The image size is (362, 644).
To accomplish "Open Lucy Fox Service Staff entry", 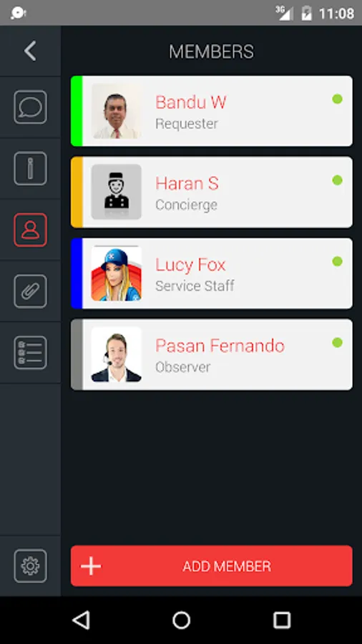I will tap(211, 273).
